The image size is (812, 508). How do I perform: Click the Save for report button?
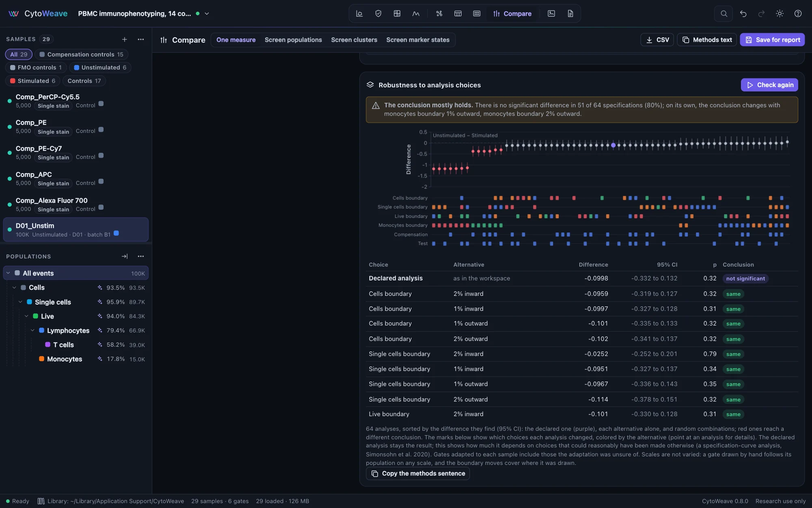(x=772, y=39)
